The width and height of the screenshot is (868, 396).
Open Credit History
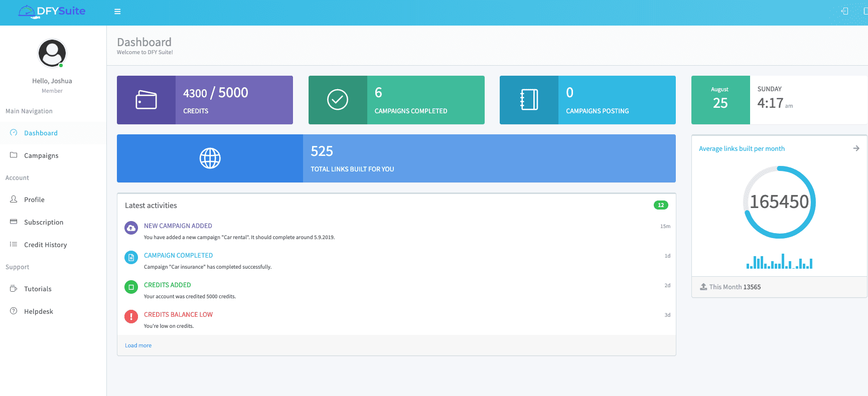pos(53,245)
